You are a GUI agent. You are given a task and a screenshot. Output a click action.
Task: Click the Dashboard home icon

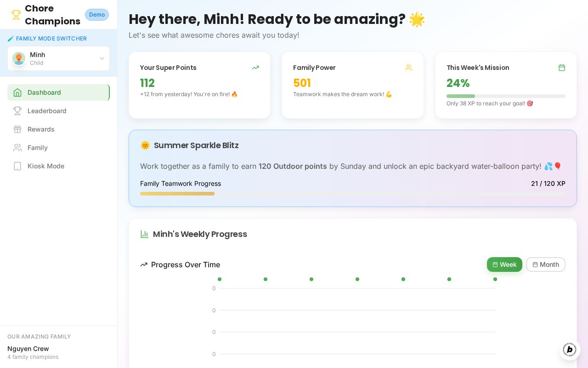click(x=17, y=92)
